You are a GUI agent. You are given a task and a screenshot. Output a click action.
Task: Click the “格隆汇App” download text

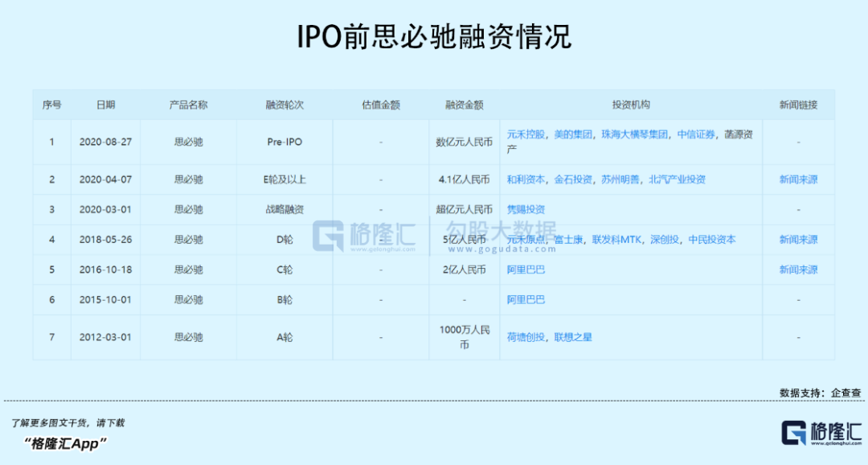click(x=65, y=443)
